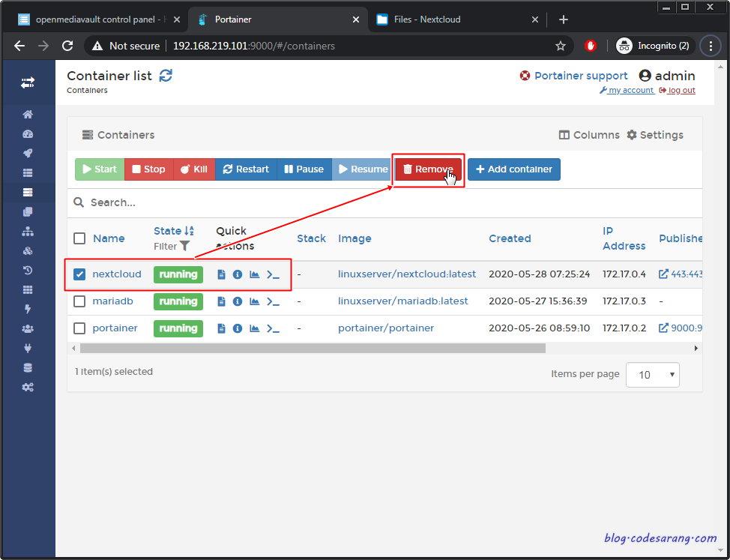The height and width of the screenshot is (560, 730).
Task: Open the Home icon in sidebar
Action: click(28, 115)
